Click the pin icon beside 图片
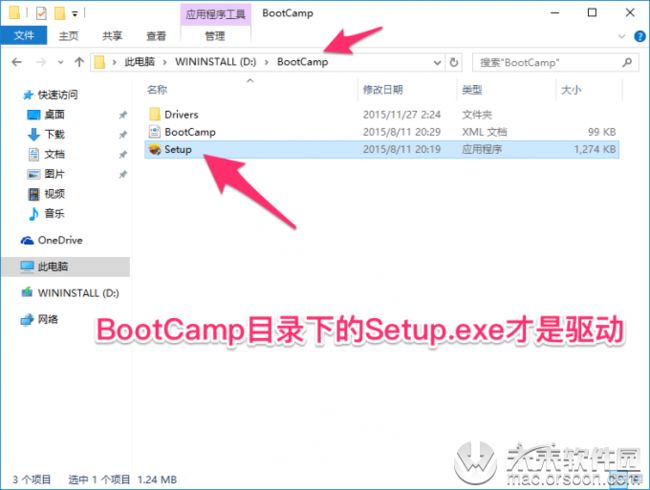 coord(123,175)
